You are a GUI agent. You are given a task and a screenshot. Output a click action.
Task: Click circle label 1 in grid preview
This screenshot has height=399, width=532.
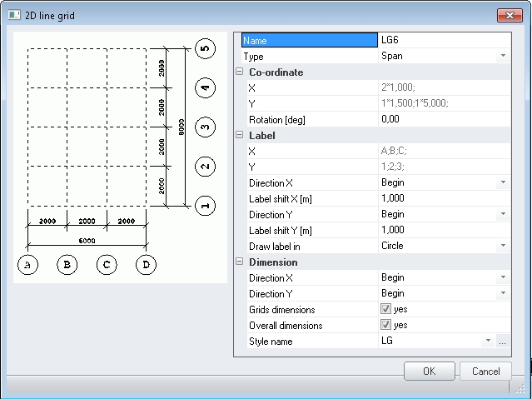click(x=206, y=206)
